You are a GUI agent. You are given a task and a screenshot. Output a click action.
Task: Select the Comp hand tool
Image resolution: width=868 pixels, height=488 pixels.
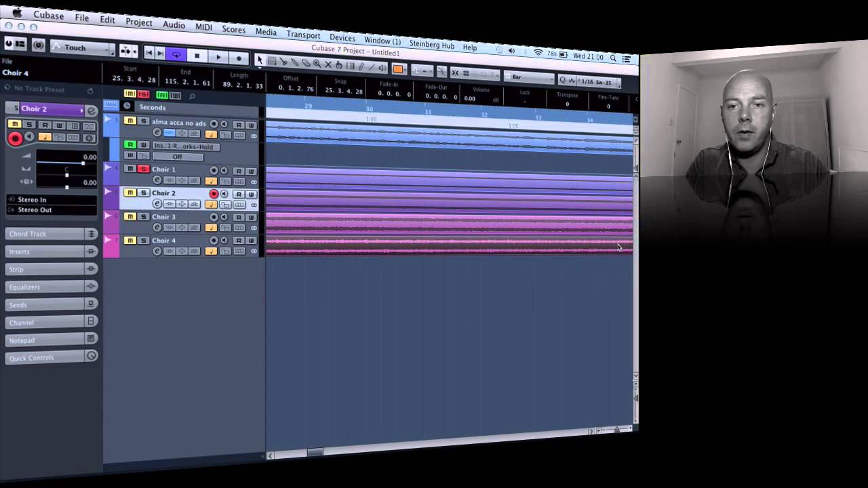[x=338, y=65]
